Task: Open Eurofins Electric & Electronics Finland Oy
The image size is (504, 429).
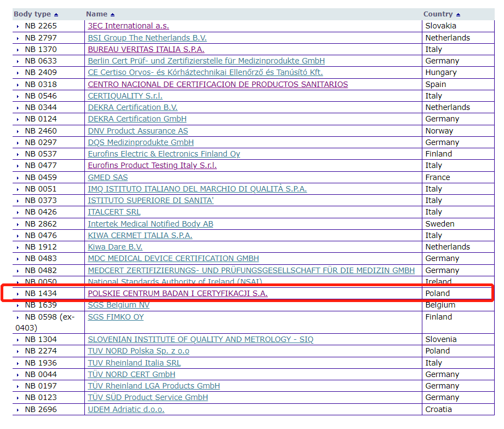Action: [x=164, y=154]
